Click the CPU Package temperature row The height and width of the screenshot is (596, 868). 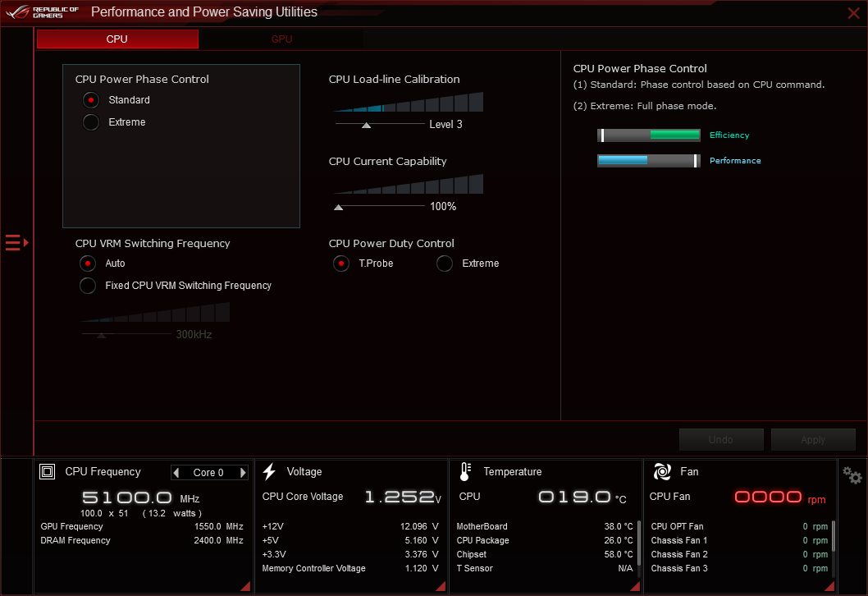click(545, 540)
